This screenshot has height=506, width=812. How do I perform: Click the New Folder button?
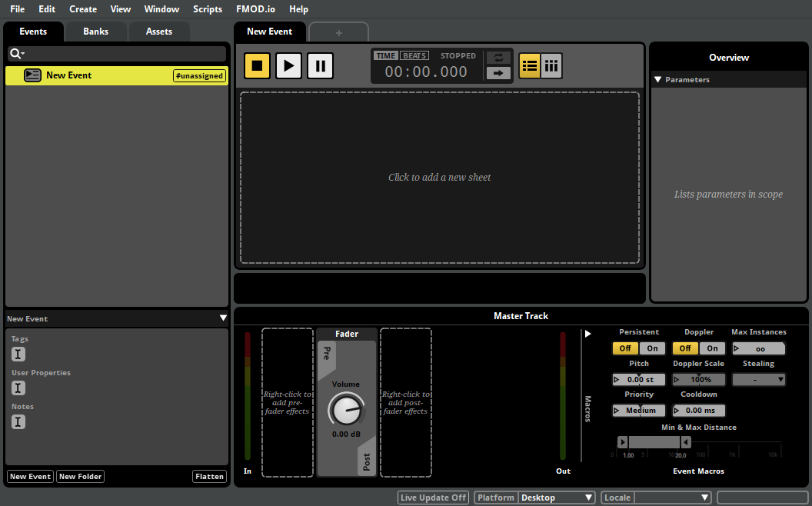(80, 477)
